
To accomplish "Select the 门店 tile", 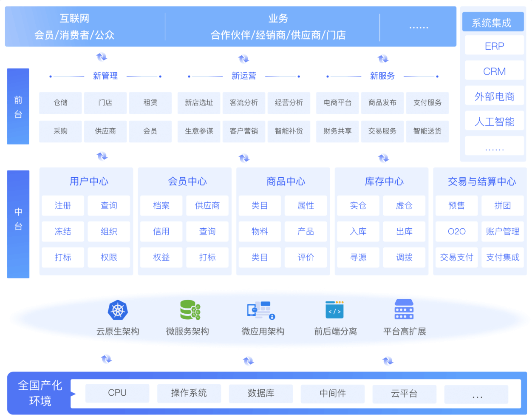I will pos(105,102).
